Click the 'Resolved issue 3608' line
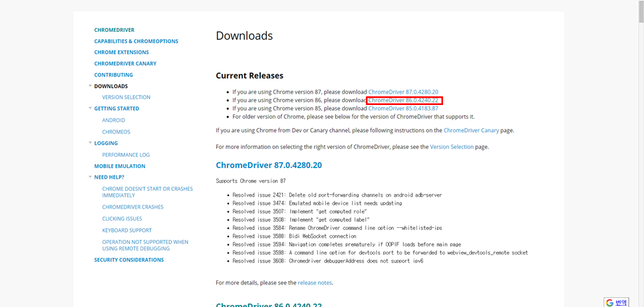The width and height of the screenshot is (644, 307). coord(328,260)
